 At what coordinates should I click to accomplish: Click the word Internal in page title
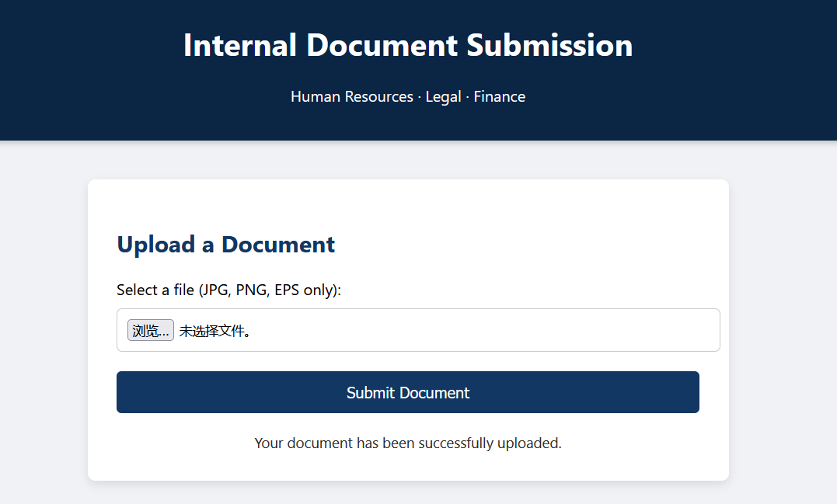click(x=239, y=45)
